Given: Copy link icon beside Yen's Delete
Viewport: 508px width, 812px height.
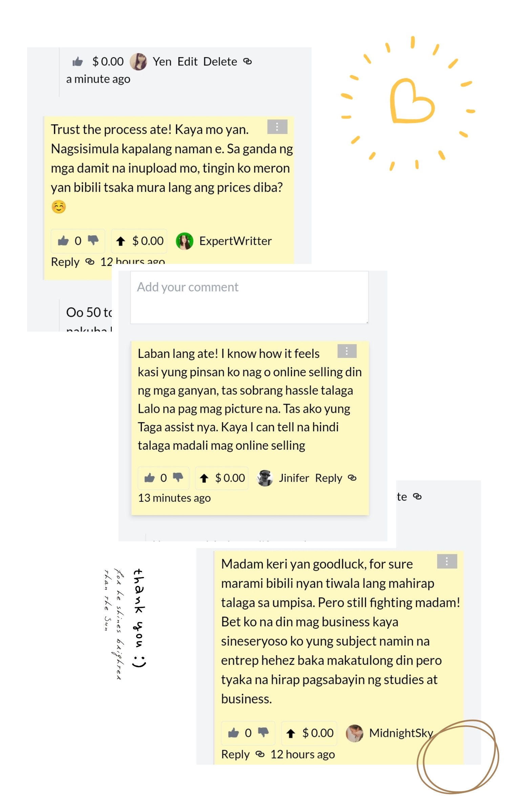Looking at the screenshot, I should pyautogui.click(x=248, y=61).
